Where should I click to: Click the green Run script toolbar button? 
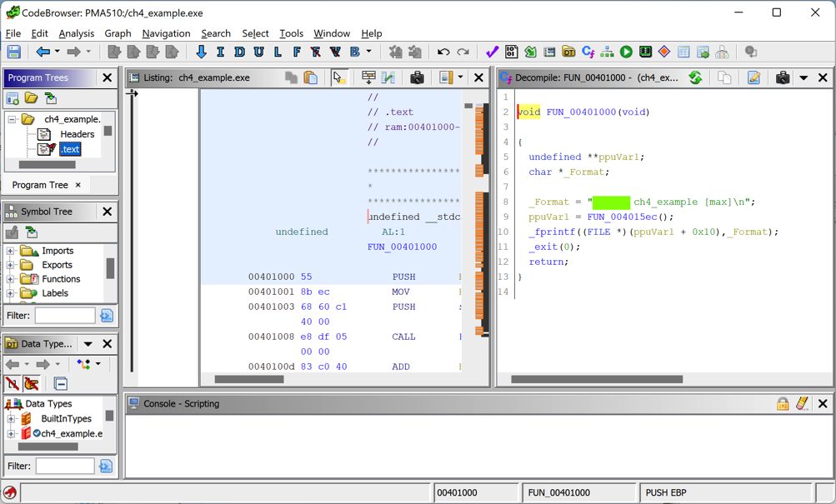point(626,52)
